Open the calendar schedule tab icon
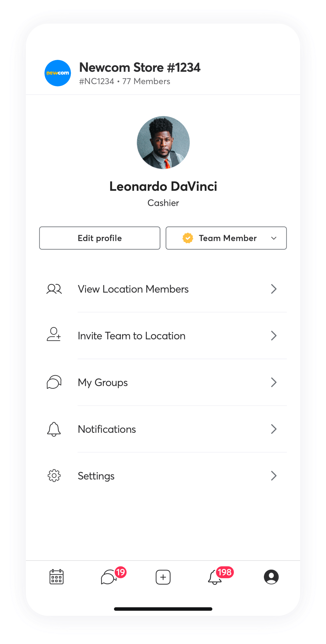 (x=57, y=577)
